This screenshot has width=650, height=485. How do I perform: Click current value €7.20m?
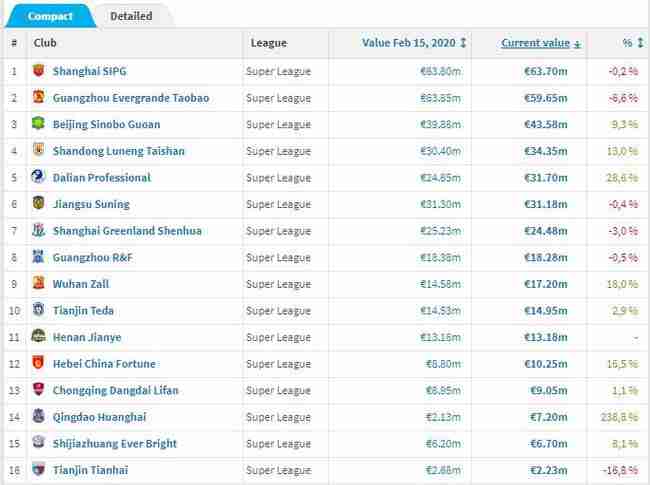point(548,417)
